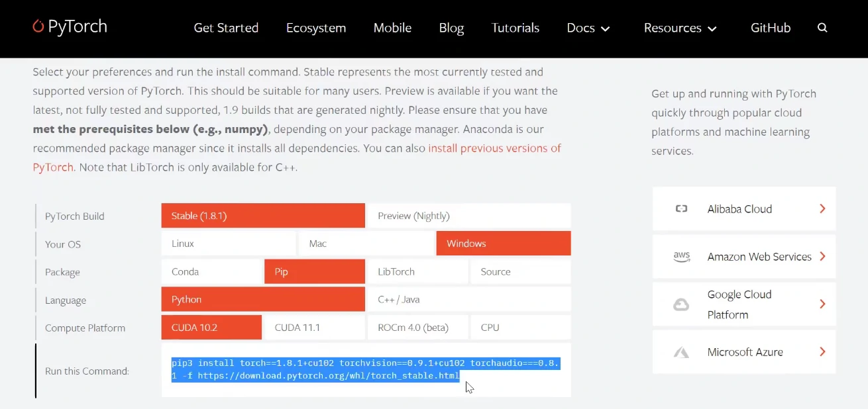The width and height of the screenshot is (868, 409).
Task: Click the PyTorch flame logo
Action: point(38,26)
